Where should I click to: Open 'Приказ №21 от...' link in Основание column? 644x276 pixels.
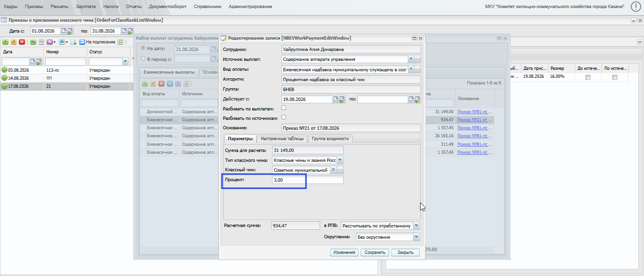tap(475, 120)
